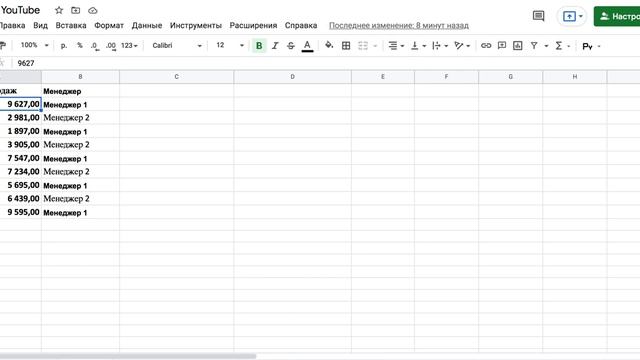Format as currency (р.)
640x360 pixels.
[64, 45]
